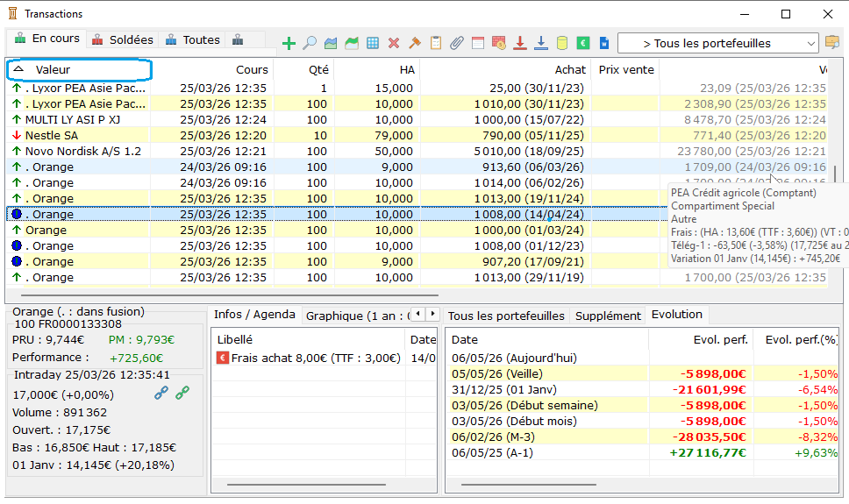
Task: Switch to the Soldées tab
Action: click(x=123, y=39)
